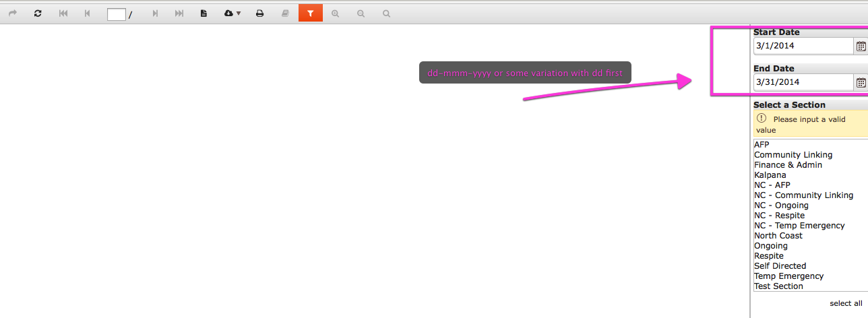
Task: Toggle the orange filter parameters button
Action: coord(311,13)
